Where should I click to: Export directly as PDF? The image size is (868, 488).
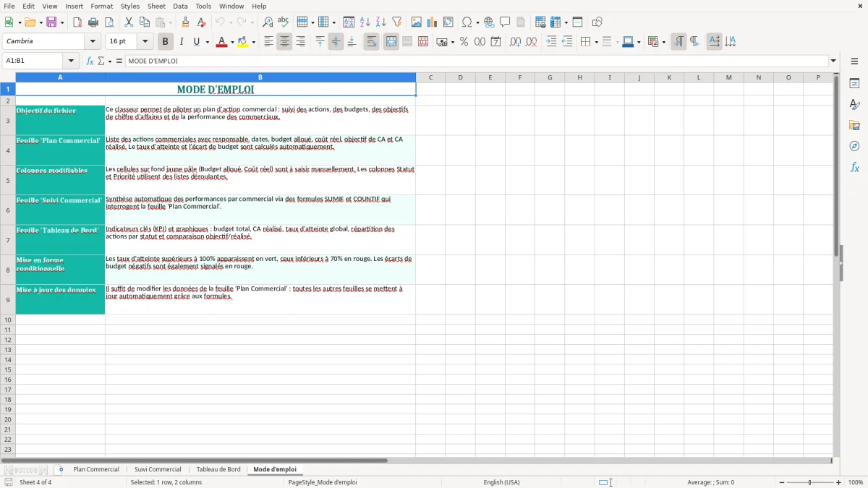pyautogui.click(x=77, y=22)
